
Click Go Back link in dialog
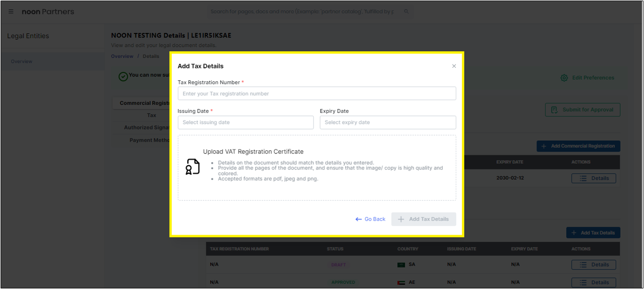pyautogui.click(x=370, y=219)
